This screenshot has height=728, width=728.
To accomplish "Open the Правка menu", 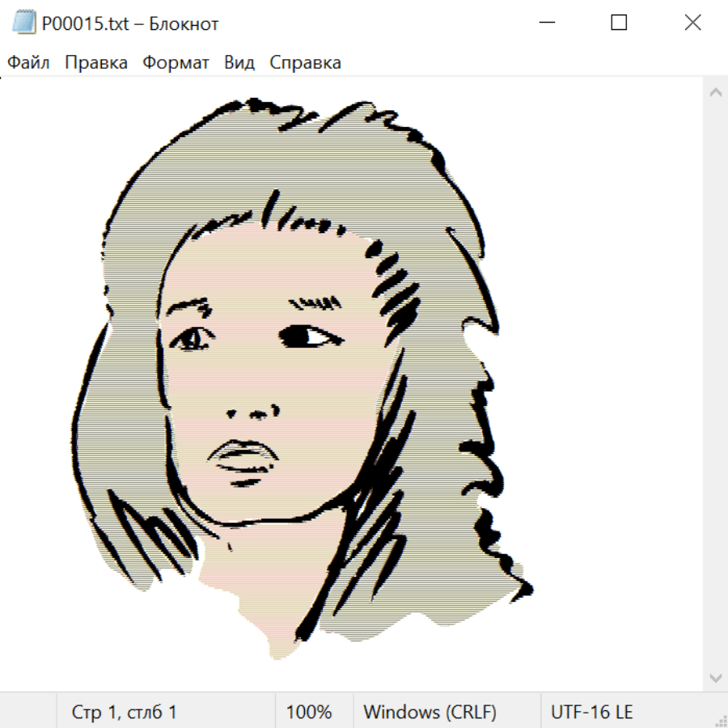I will 95,62.
